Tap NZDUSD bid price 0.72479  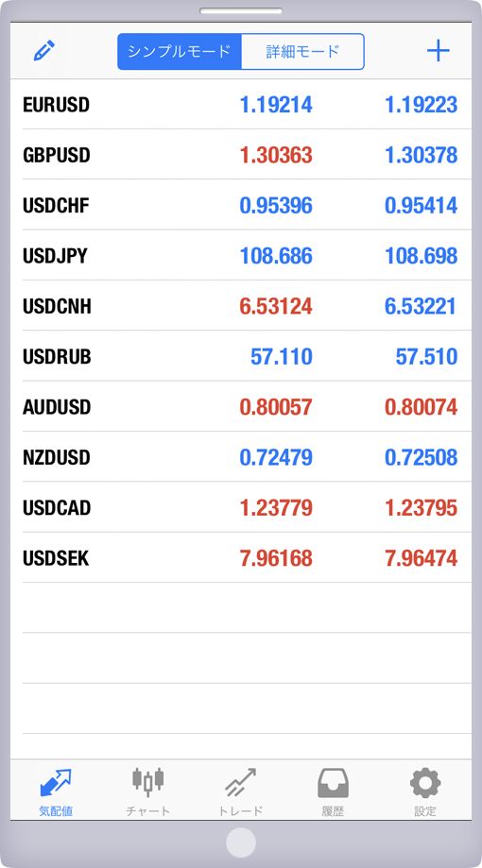pyautogui.click(x=276, y=457)
